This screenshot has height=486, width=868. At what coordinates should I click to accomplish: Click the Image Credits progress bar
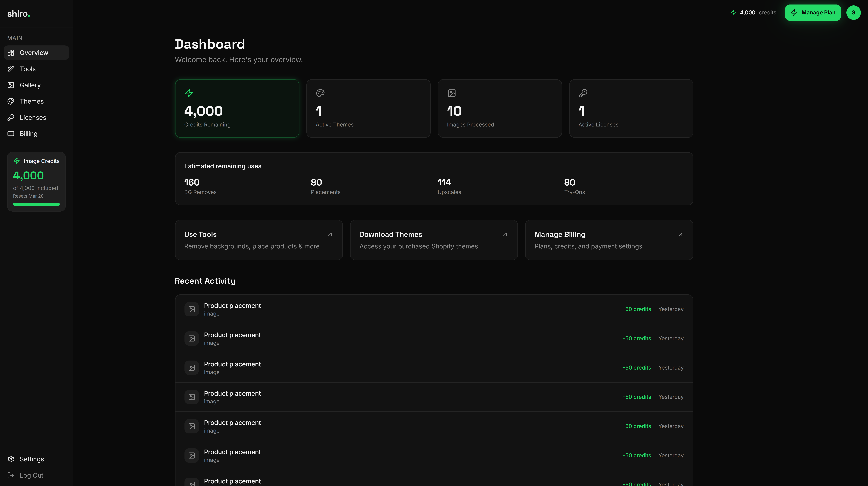point(36,204)
